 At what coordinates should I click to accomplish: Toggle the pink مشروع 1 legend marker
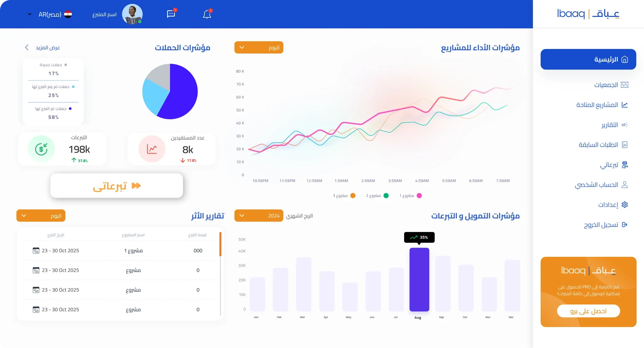(419, 196)
